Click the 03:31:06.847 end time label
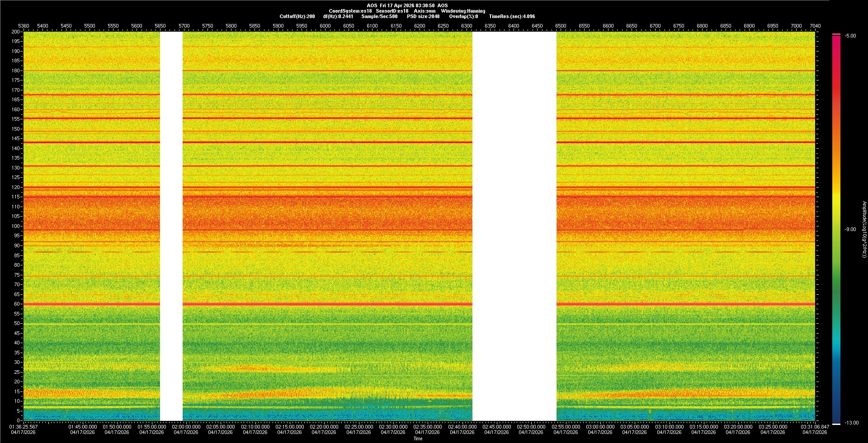Image resolution: width=868 pixels, height=443 pixels. point(815,427)
